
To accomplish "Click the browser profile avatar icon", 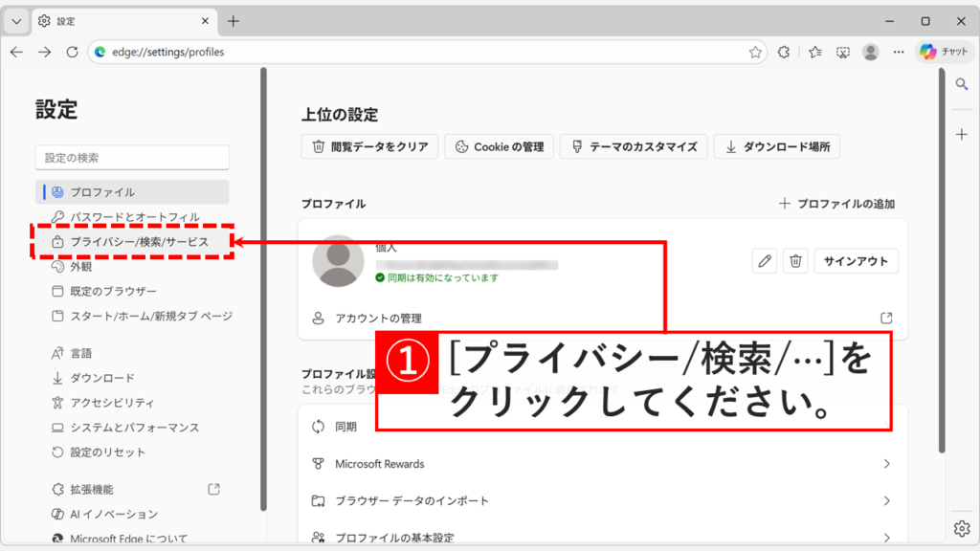I will (x=870, y=52).
